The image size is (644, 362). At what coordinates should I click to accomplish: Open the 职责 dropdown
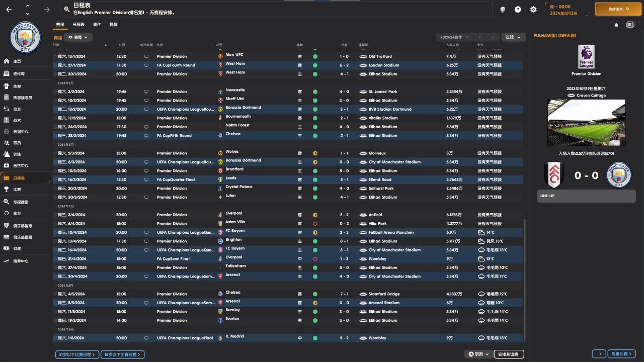coord(479,354)
